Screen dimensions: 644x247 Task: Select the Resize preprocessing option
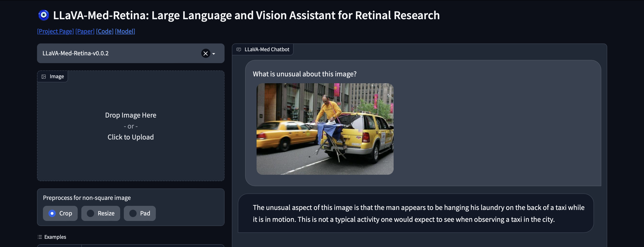tap(101, 213)
